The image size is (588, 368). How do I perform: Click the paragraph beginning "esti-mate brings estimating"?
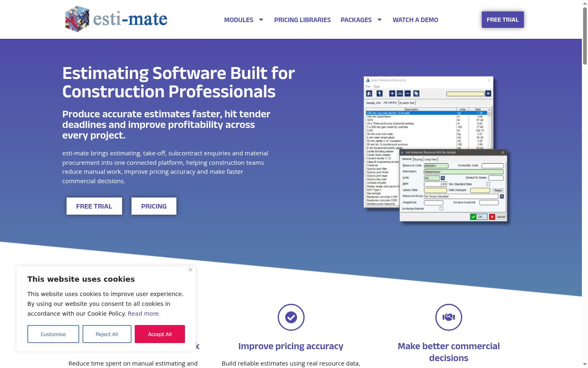(165, 167)
